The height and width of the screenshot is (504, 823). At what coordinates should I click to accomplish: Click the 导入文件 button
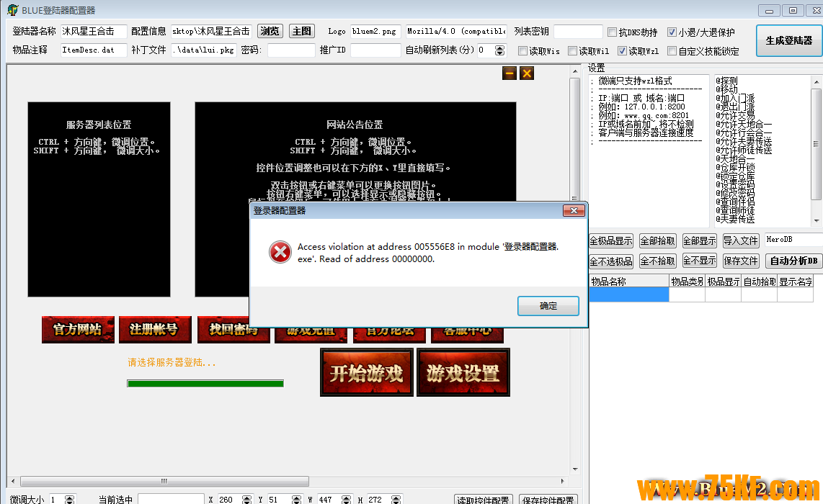pyautogui.click(x=741, y=240)
